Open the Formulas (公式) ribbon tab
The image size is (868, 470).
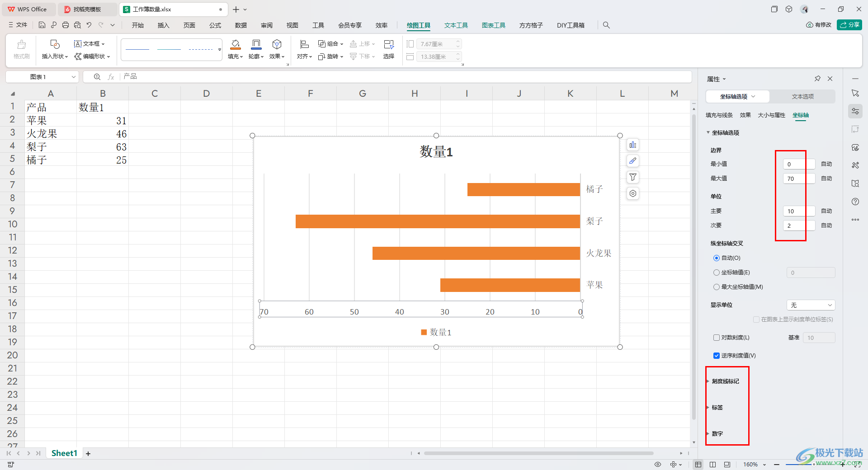pyautogui.click(x=215, y=25)
